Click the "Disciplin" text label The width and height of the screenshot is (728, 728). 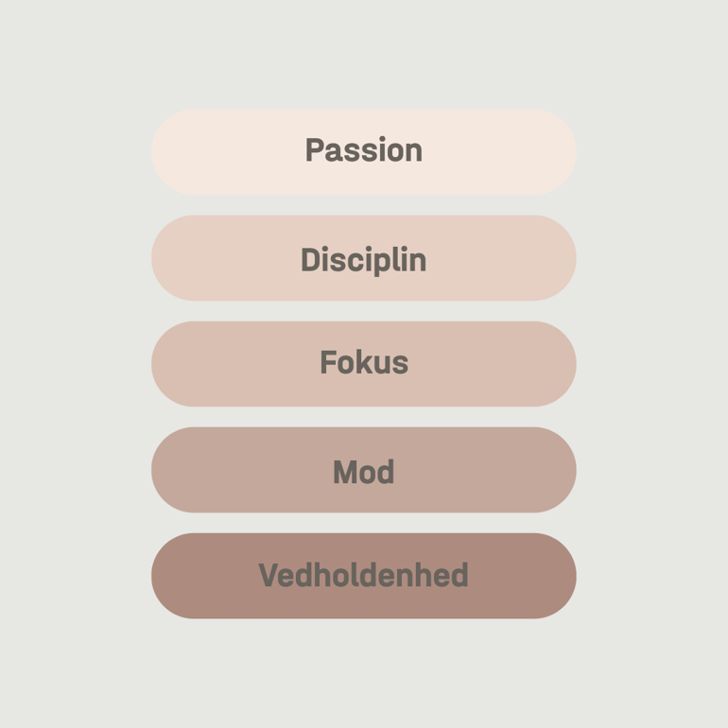(x=363, y=260)
